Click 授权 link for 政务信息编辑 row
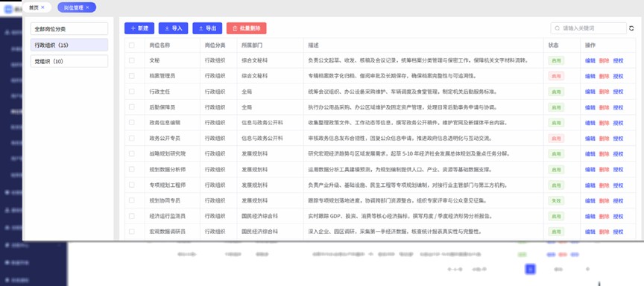The image size is (644, 286). coord(618,123)
